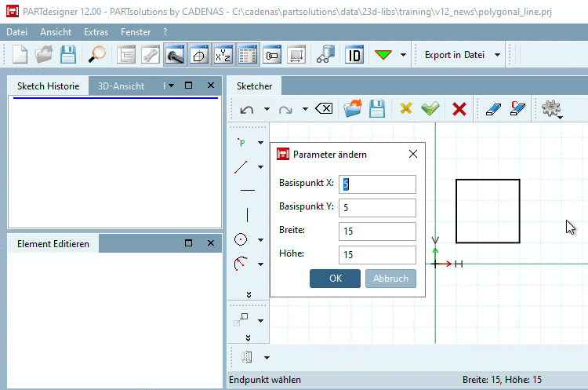
Task: Click into the Höhe field
Action: pos(377,255)
